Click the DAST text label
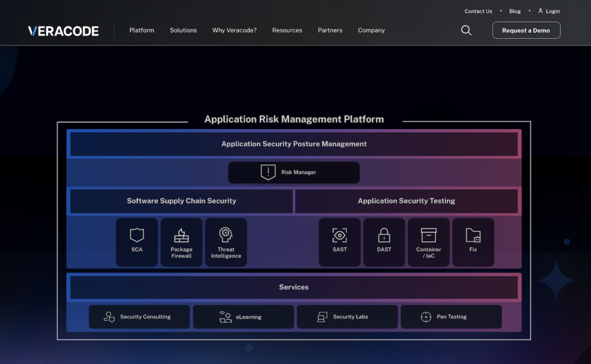591x364 pixels. coord(384,249)
